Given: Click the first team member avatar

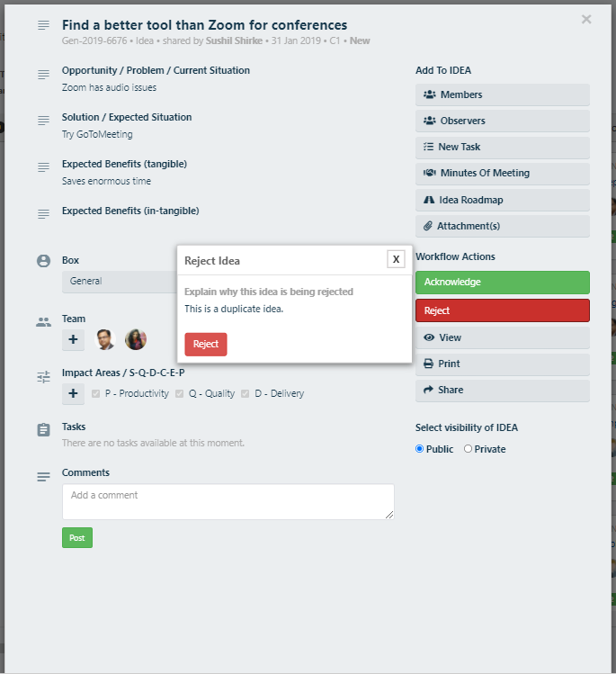Looking at the screenshot, I should tap(106, 340).
